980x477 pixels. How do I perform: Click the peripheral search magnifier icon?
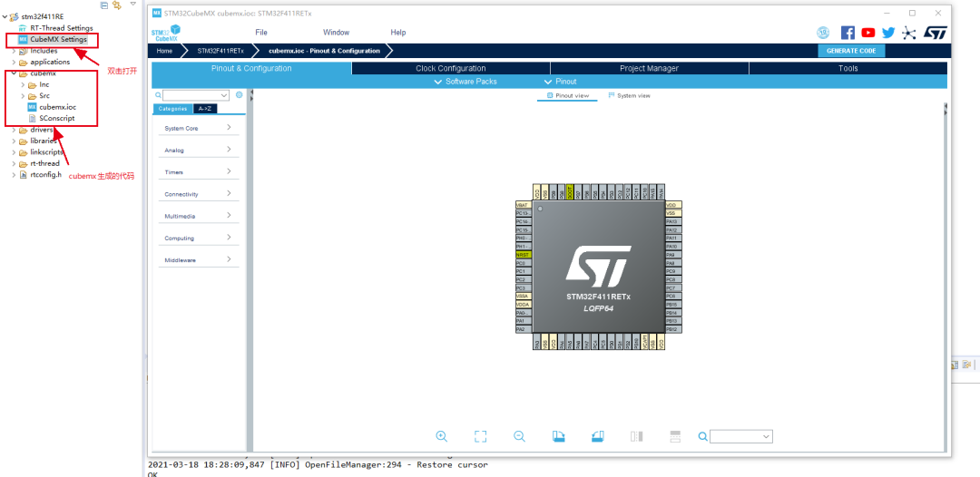tap(158, 95)
